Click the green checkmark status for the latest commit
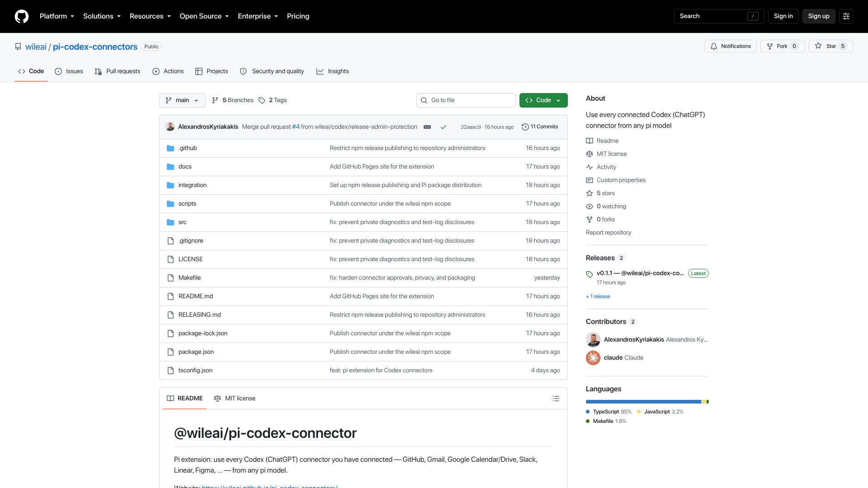Viewport: 868px width, 488px height. point(443,127)
